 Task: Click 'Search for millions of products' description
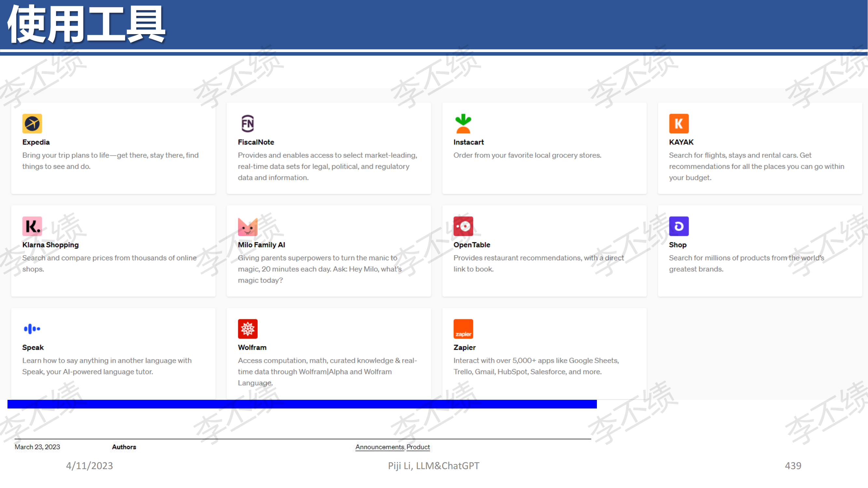coord(746,264)
